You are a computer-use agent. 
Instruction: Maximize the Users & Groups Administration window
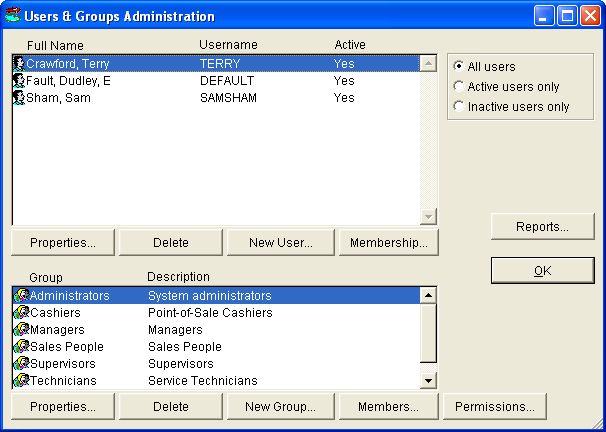[567, 16]
